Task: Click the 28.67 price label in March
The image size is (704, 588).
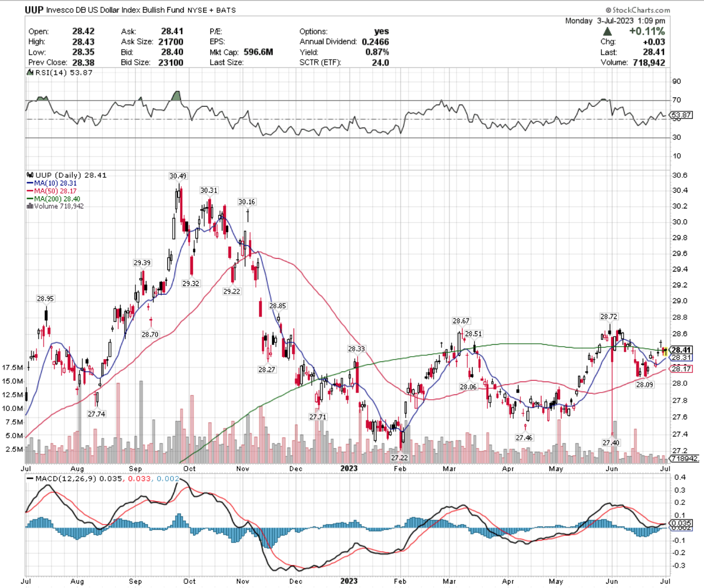Action: [x=461, y=321]
